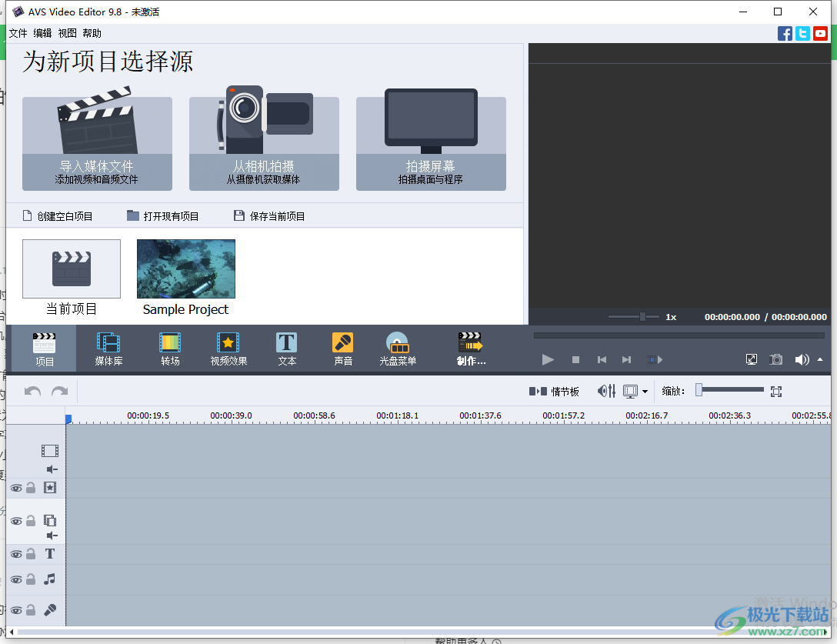Image resolution: width=837 pixels, height=644 pixels.
Task: Lock the video overlay track
Action: (31, 521)
